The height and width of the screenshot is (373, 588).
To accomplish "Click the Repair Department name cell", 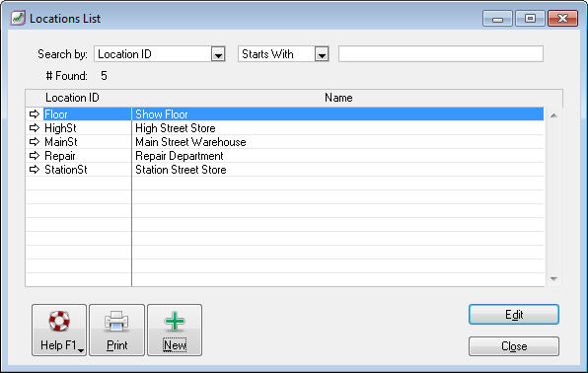I will click(x=337, y=155).
